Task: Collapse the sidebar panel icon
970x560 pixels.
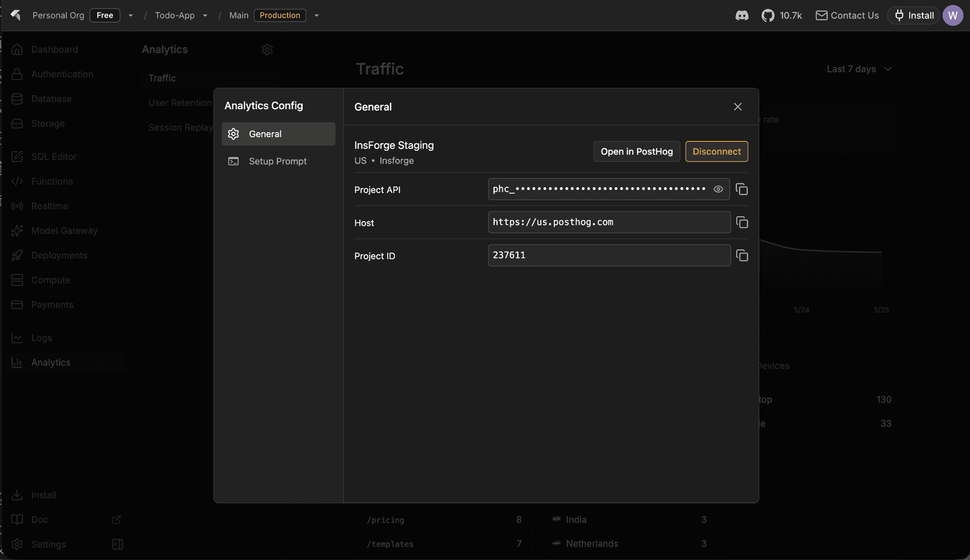Action: click(118, 544)
